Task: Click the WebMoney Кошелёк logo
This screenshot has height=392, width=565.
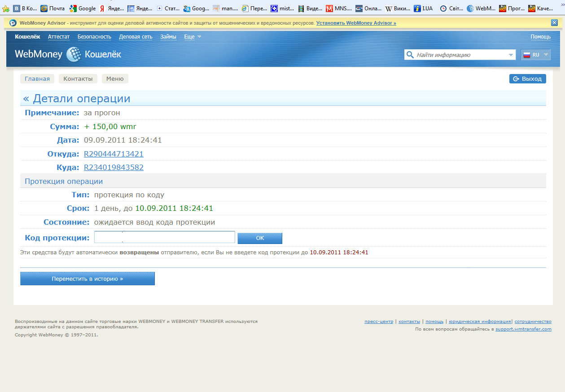Action: tap(68, 54)
